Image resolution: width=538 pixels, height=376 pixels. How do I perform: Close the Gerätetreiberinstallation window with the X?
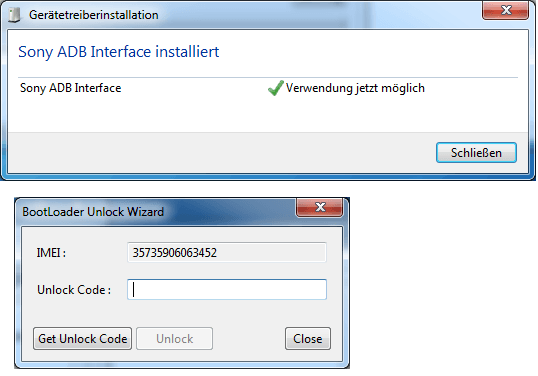pyautogui.click(x=505, y=10)
